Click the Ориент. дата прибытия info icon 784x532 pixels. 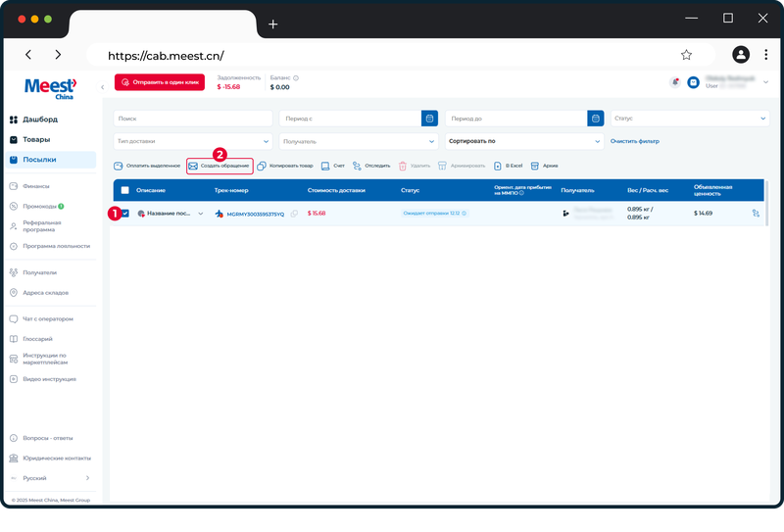[x=521, y=193]
